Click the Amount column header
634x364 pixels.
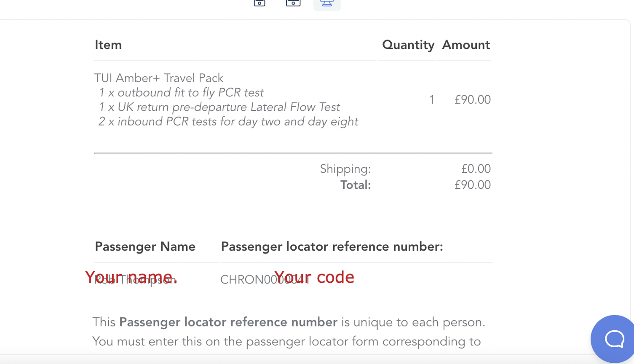465,45
